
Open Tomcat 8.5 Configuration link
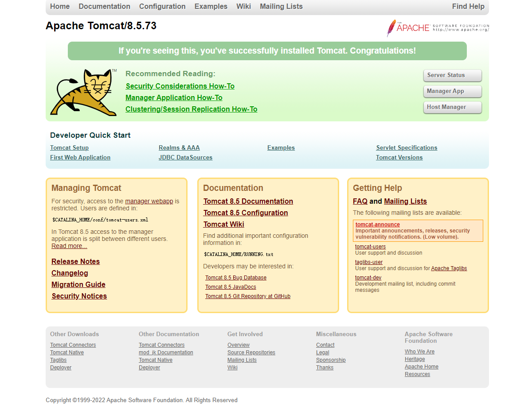coord(246,213)
